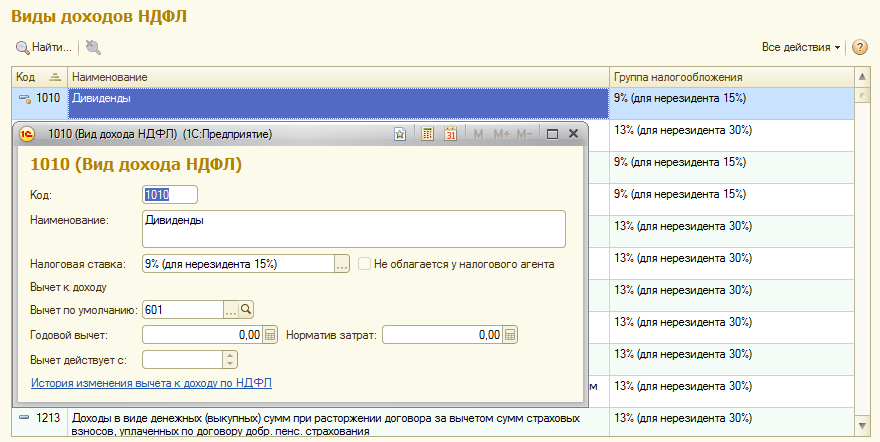Image resolution: width=880 pixels, height=442 pixels.
Task: Click the row icon beside code 1010
Action: tap(24, 99)
